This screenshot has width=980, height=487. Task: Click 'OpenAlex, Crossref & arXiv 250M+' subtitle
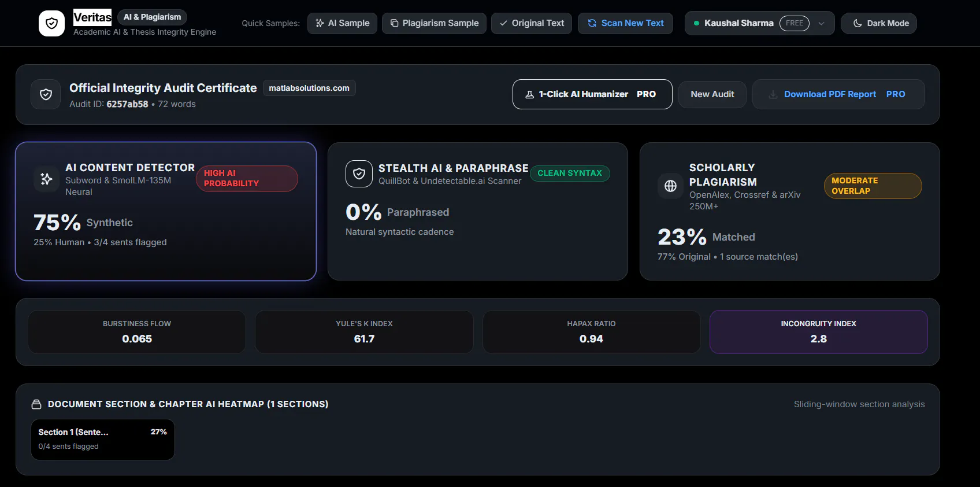745,201
